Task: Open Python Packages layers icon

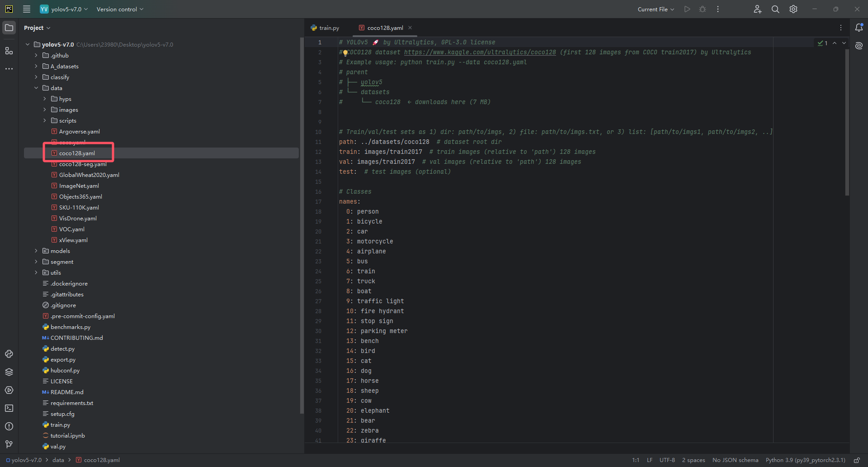Action: point(9,372)
